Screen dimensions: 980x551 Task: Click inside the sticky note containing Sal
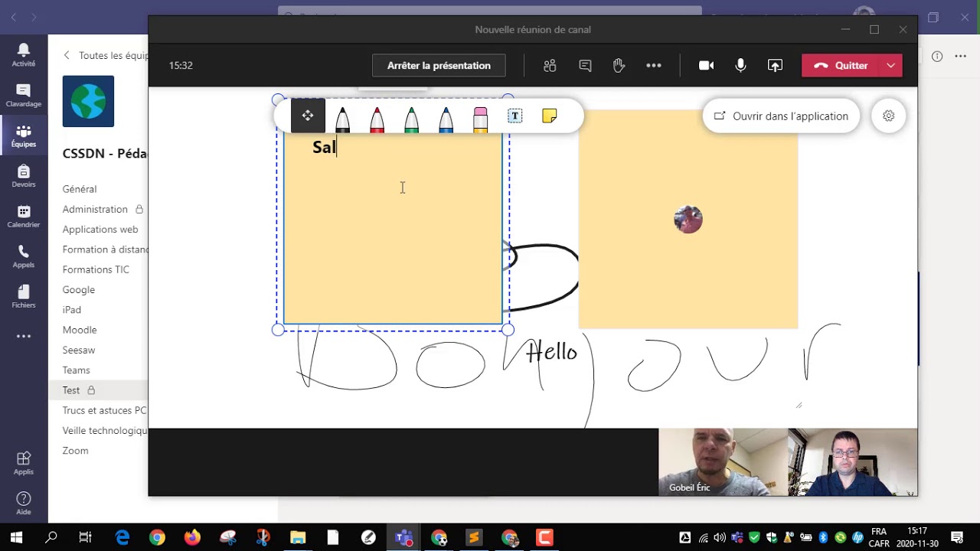click(393, 230)
